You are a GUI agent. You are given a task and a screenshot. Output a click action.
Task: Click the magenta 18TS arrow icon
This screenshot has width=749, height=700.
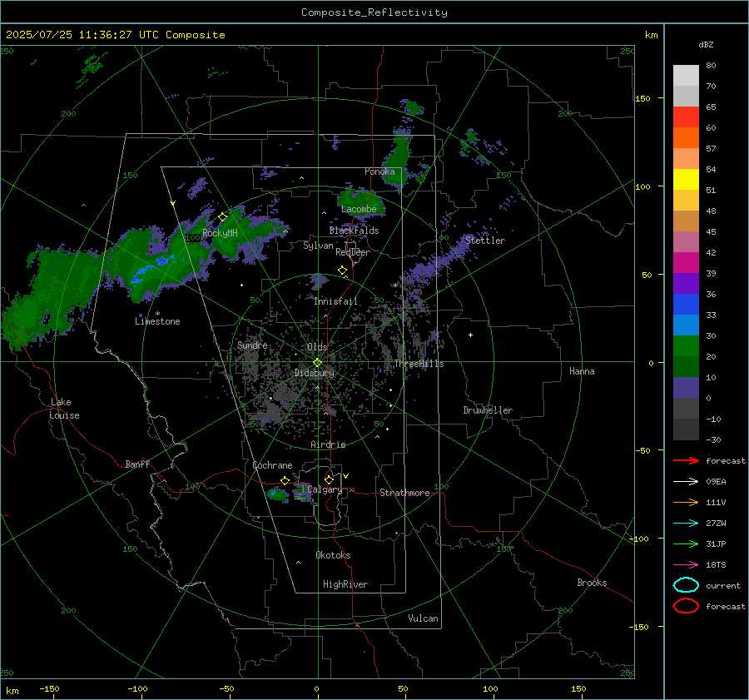(686, 565)
